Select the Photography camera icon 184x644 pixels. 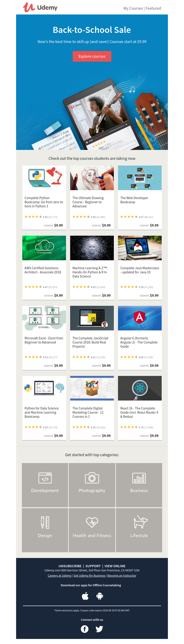point(92,478)
